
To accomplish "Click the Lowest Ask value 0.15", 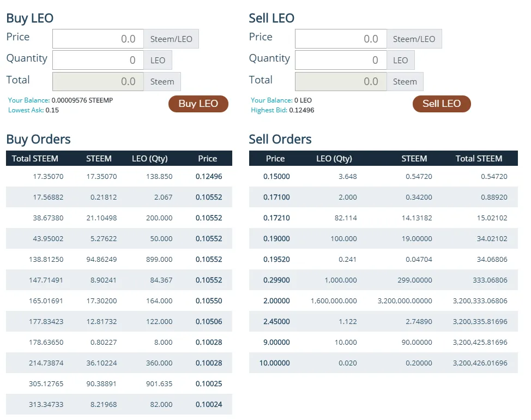I will click(52, 110).
